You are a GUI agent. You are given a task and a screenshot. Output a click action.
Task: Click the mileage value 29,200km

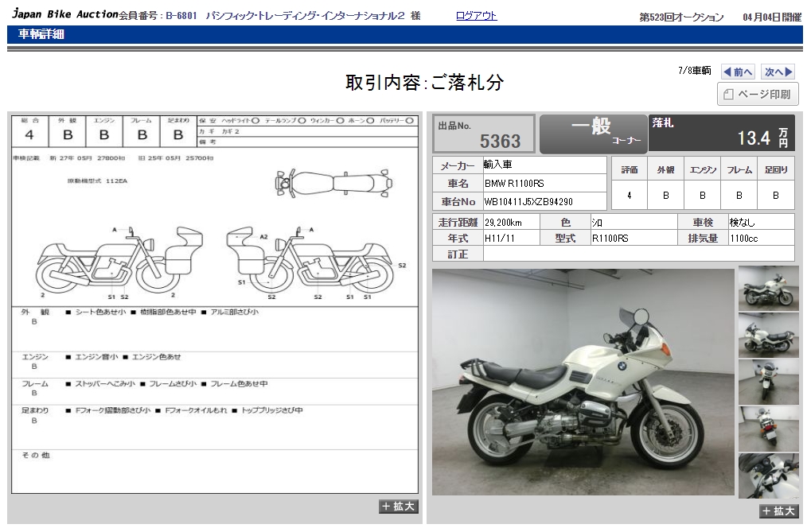[503, 223]
